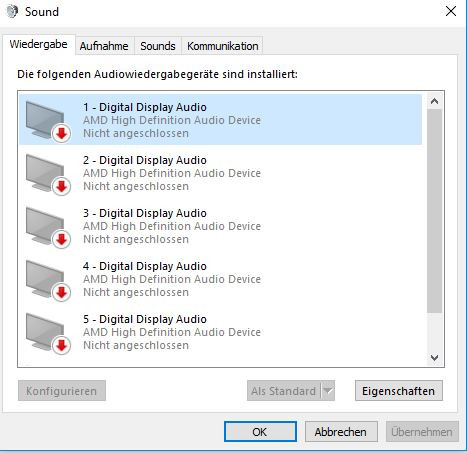Viewport: 467px width, 453px height.
Task: Click the device list scrollbar thumb
Action: [434, 211]
